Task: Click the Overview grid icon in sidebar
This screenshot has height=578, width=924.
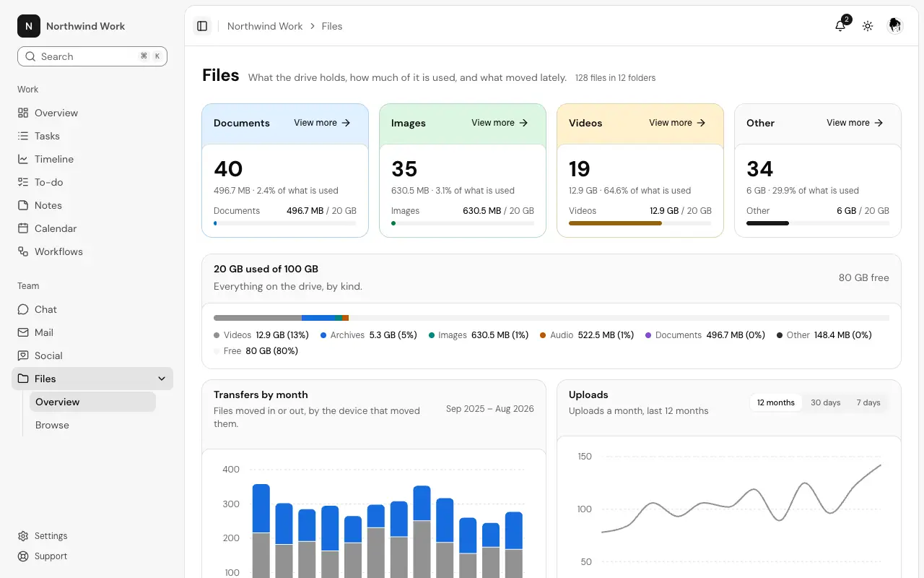Action: [23, 113]
